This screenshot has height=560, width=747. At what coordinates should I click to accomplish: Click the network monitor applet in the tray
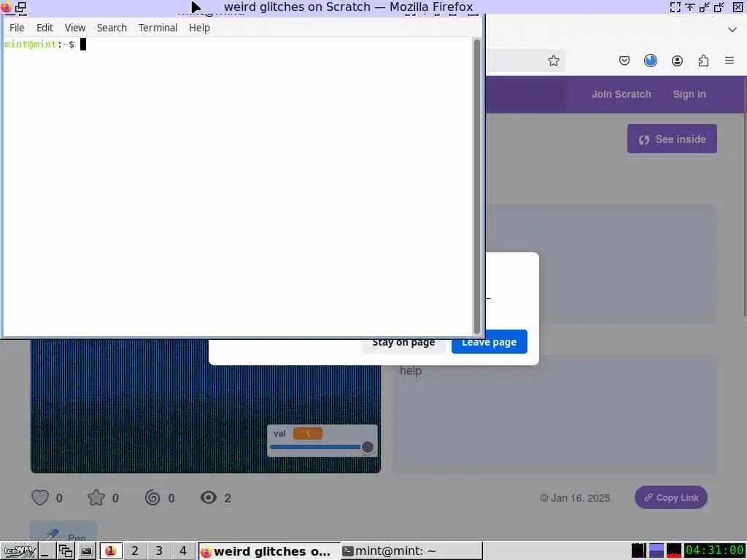click(x=673, y=551)
